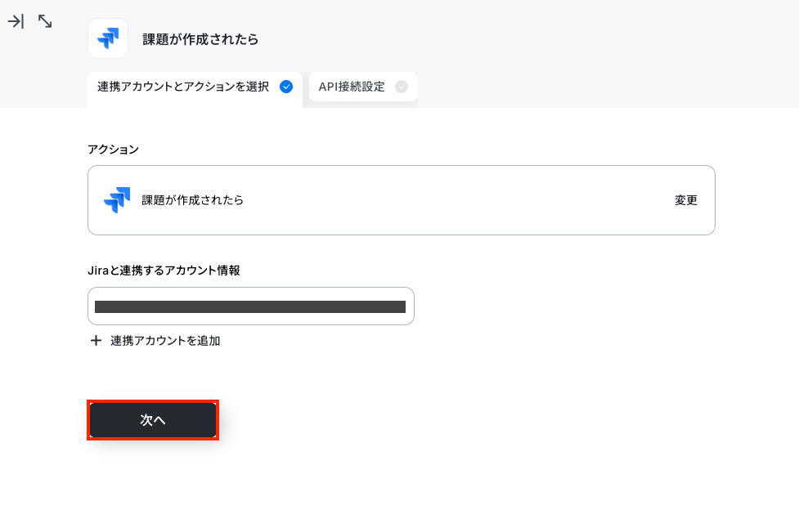The height and width of the screenshot is (532, 799).
Task: Click the API接続設定 tab label text
Action: (x=352, y=87)
